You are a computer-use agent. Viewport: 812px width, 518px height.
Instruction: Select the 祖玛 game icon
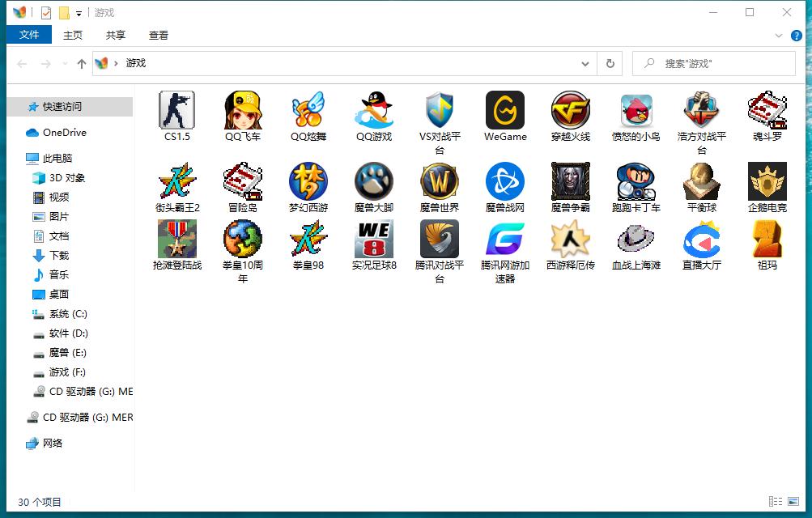[767, 239]
